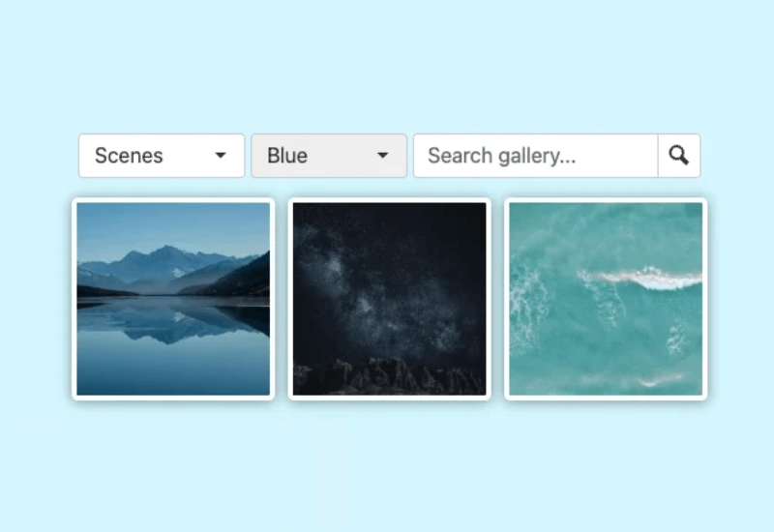Open the turquoise ocean wave thumbnail
This screenshot has height=532, width=774.
tap(606, 299)
